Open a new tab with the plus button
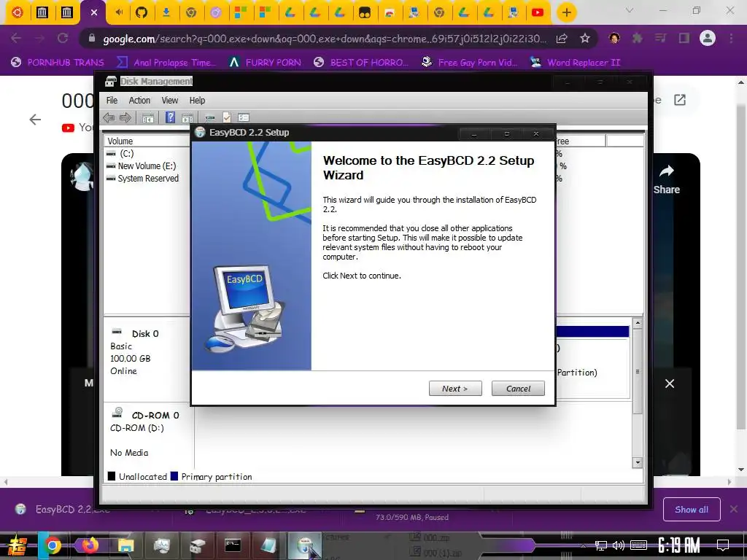Image resolution: width=747 pixels, height=560 pixels. pyautogui.click(x=566, y=12)
